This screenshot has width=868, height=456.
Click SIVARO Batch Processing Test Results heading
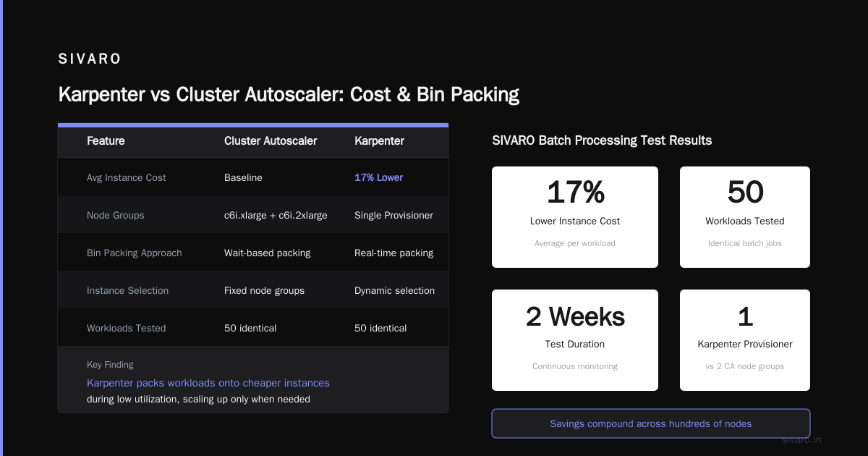point(602,140)
